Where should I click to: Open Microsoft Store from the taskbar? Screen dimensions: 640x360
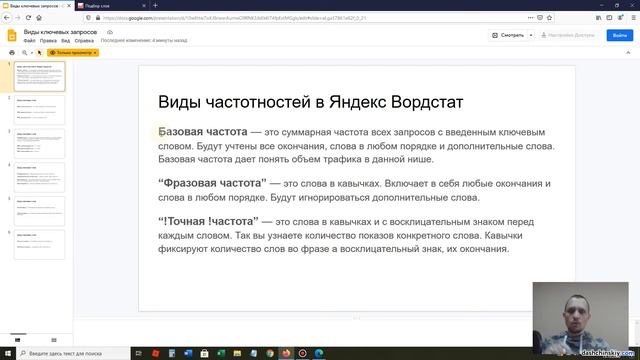pos(204,353)
